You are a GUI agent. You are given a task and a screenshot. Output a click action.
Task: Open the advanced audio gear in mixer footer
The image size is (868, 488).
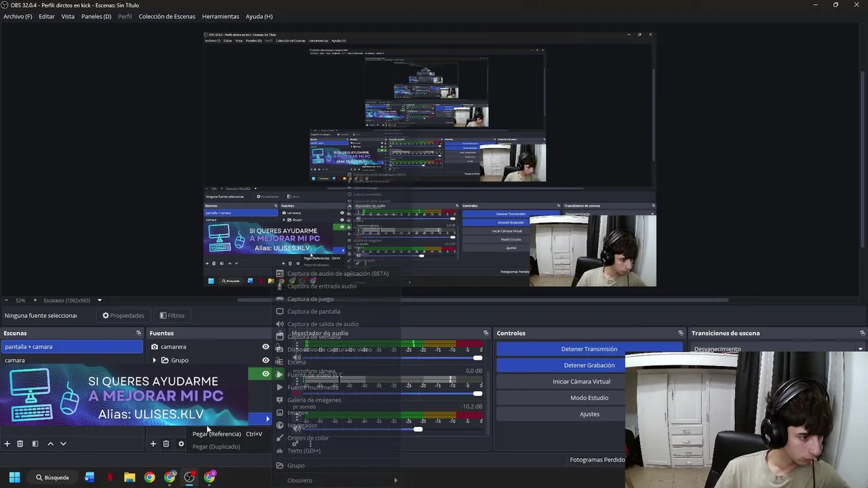coord(296,444)
